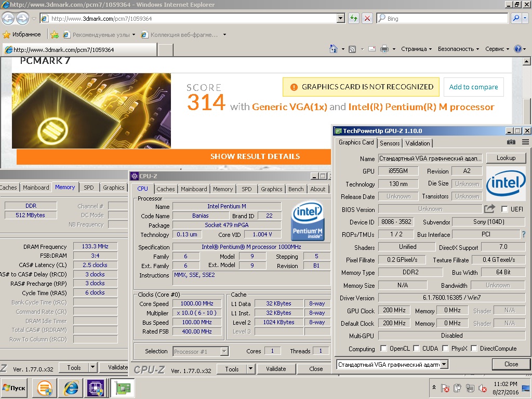Click the RSS feeds icon
The height and width of the screenshot is (399, 532).
(352, 49)
